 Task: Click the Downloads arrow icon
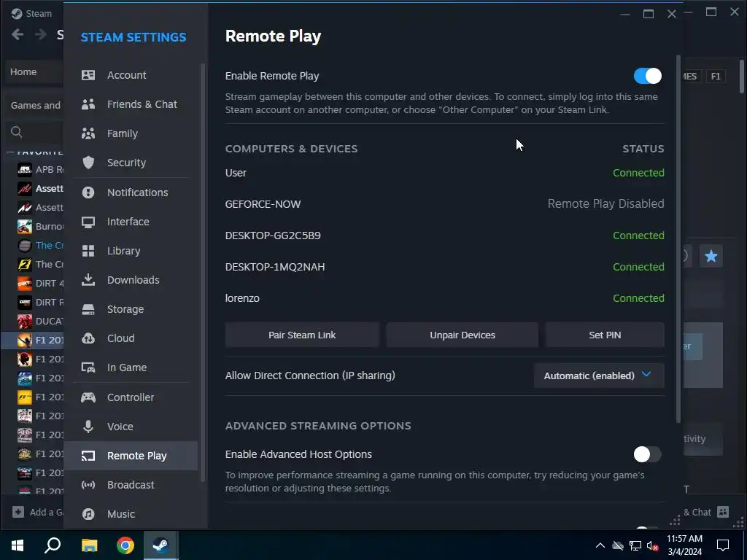[88, 279]
